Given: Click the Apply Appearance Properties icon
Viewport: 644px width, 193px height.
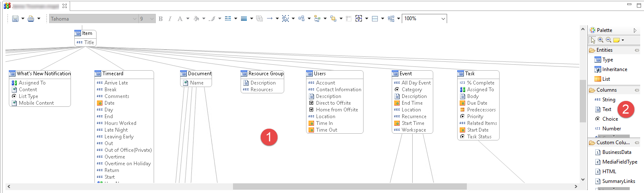Looking at the screenshot, I should tap(259, 19).
